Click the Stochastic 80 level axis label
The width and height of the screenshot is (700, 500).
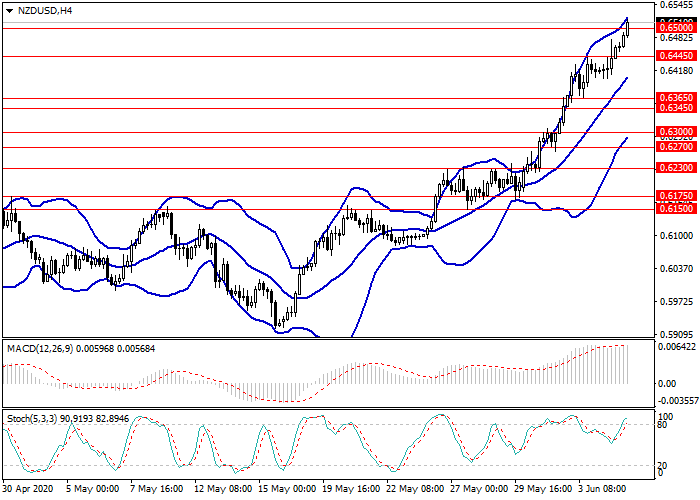click(x=662, y=425)
